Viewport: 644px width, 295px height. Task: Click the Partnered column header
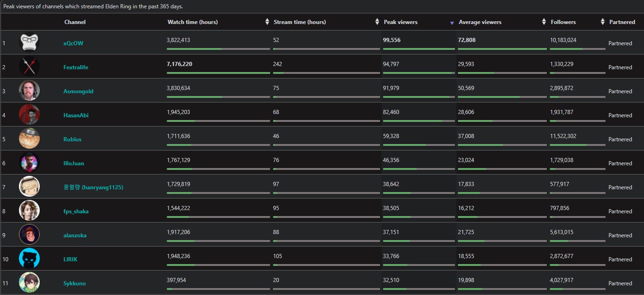coord(622,22)
